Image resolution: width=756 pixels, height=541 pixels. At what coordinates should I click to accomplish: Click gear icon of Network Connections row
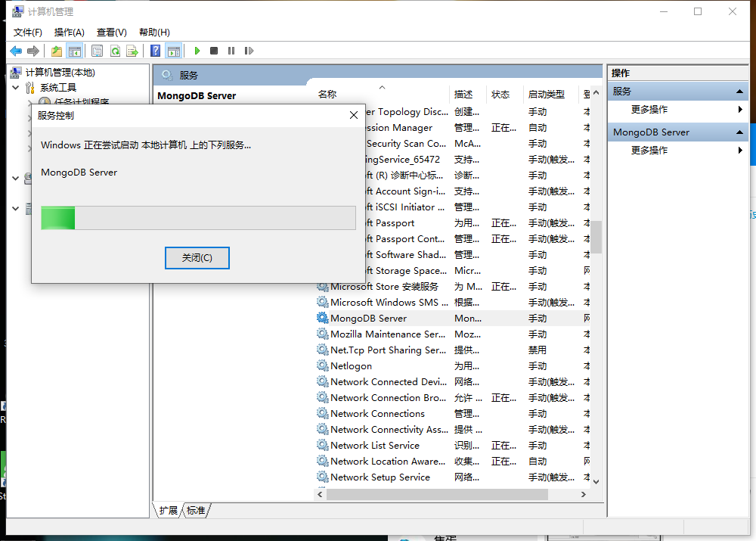[322, 413]
